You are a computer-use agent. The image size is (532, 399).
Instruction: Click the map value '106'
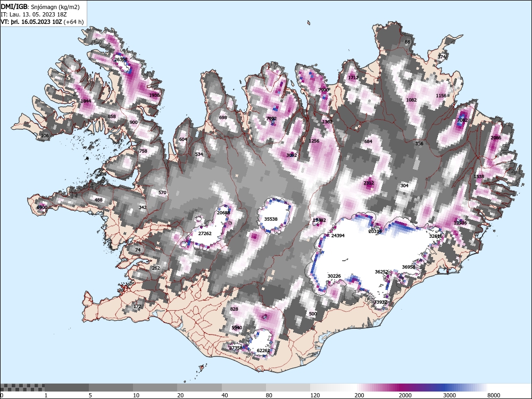[x=45, y=135]
